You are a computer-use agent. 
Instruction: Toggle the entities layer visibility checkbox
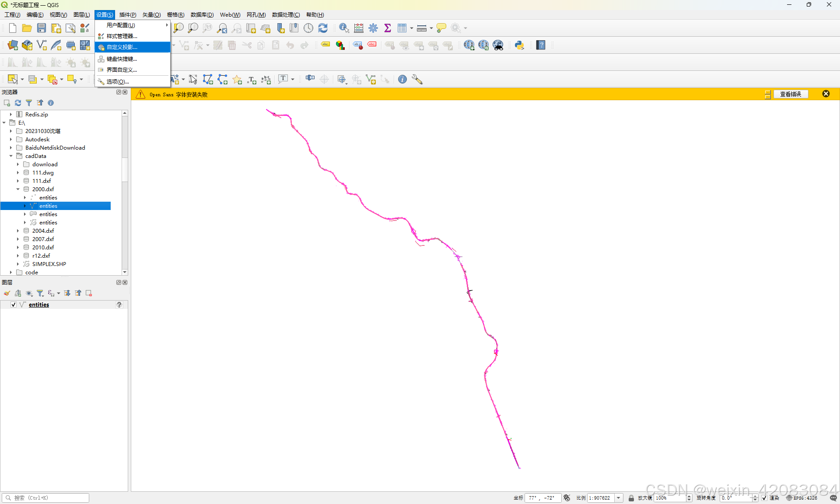(14, 304)
